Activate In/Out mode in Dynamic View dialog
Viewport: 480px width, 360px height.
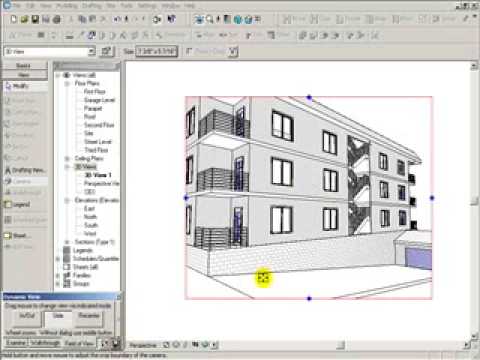point(27,319)
